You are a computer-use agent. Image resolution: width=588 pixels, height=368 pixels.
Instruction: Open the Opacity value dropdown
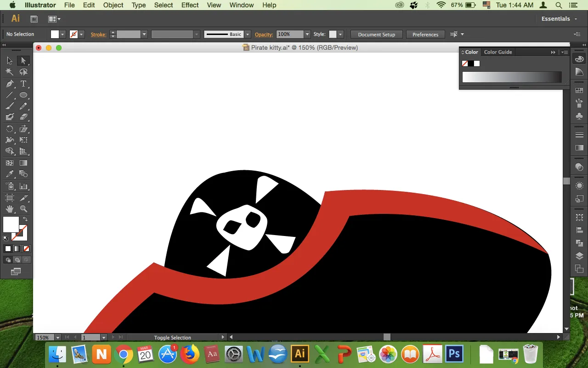point(307,34)
